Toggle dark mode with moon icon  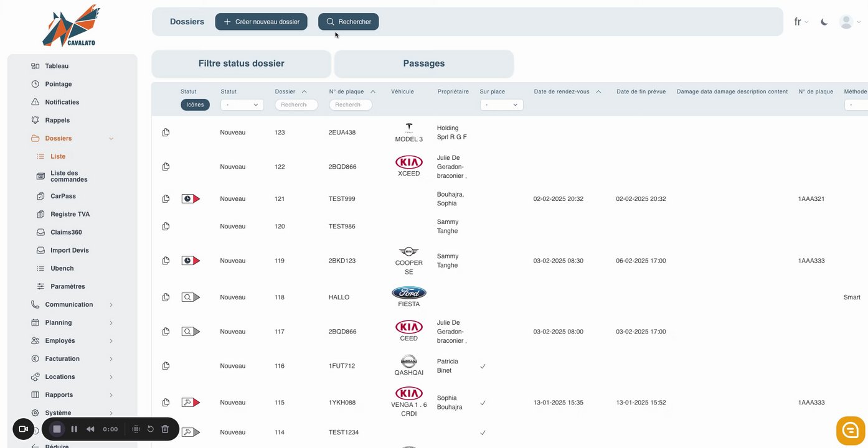824,22
